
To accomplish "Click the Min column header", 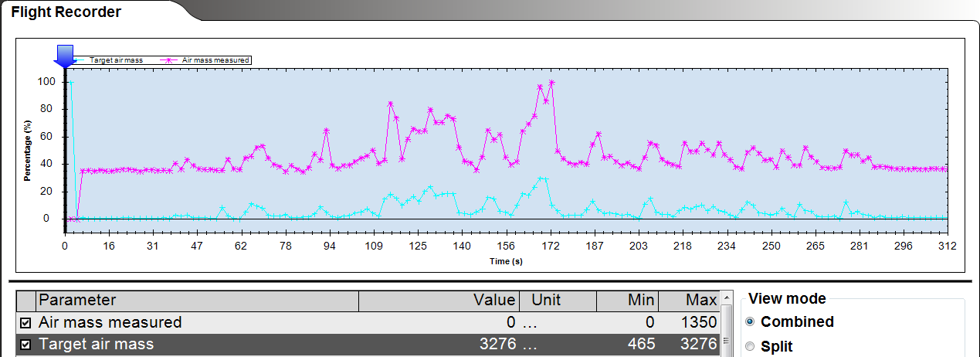I will (x=626, y=300).
